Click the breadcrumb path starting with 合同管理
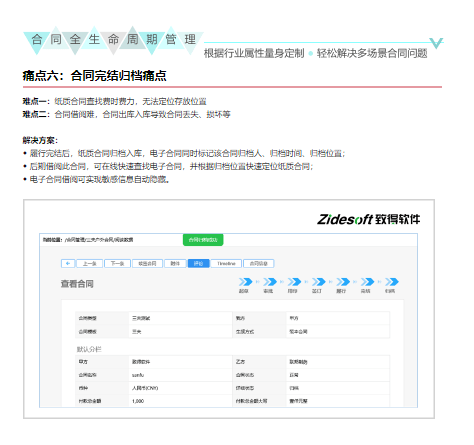The height and width of the screenshot is (445, 474). click(x=99, y=240)
